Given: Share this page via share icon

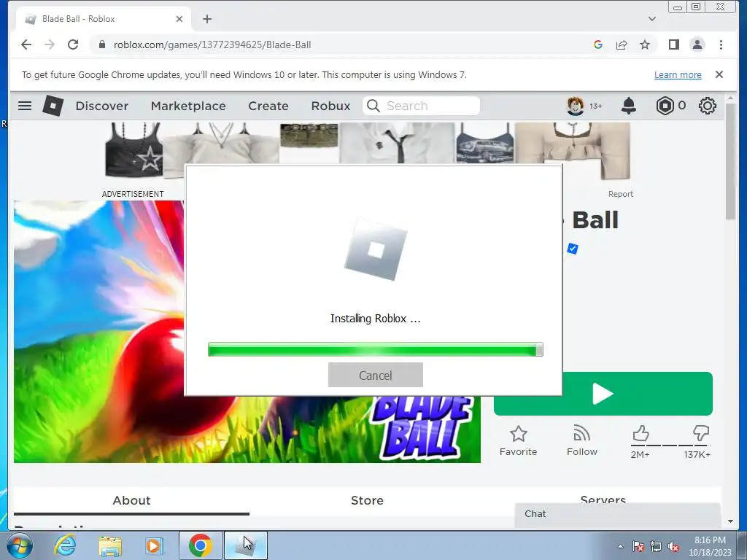Looking at the screenshot, I should (x=622, y=44).
